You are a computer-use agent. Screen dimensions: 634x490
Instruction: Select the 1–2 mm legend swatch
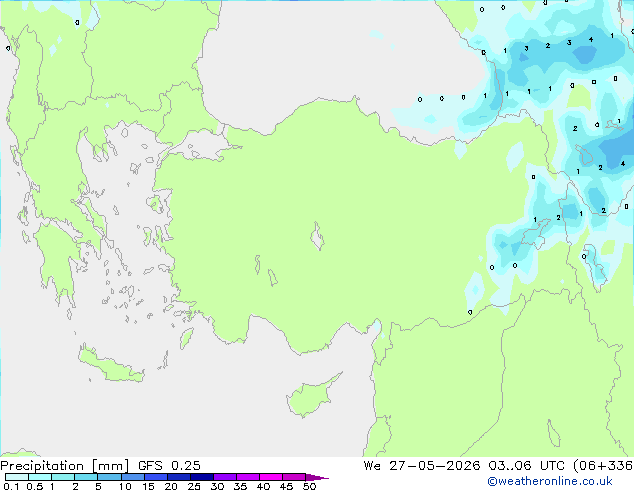pos(63,477)
